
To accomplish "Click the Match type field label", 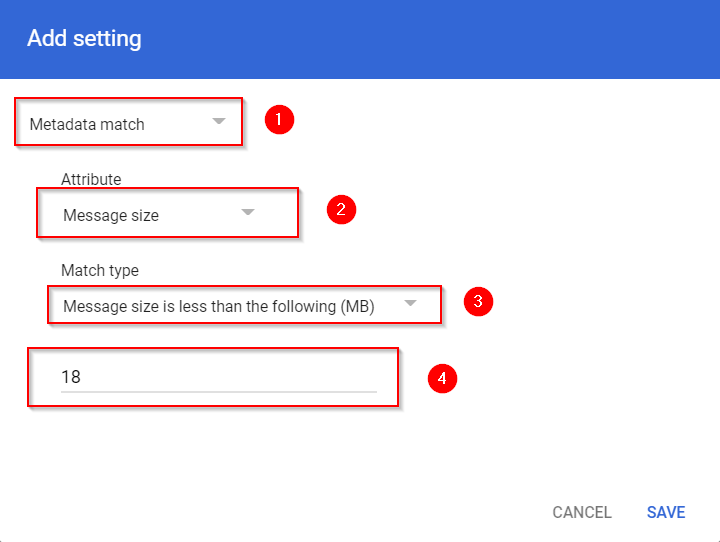I will click(x=100, y=271).
